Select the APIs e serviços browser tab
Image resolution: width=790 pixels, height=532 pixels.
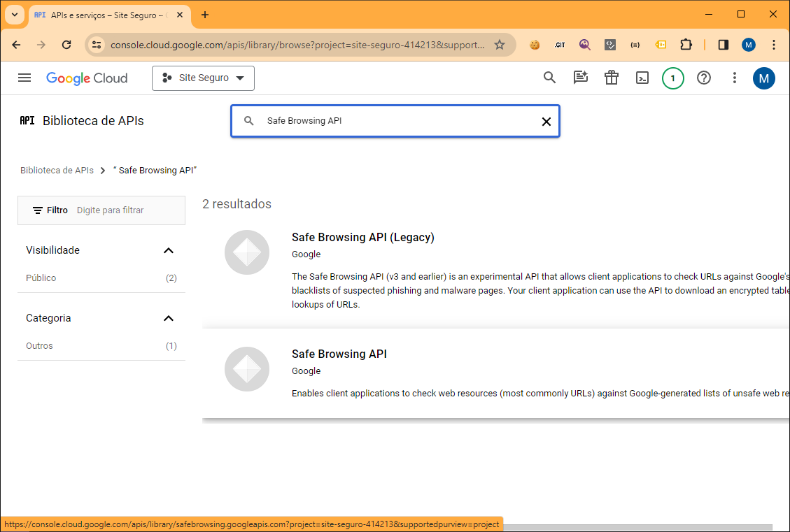(x=109, y=15)
